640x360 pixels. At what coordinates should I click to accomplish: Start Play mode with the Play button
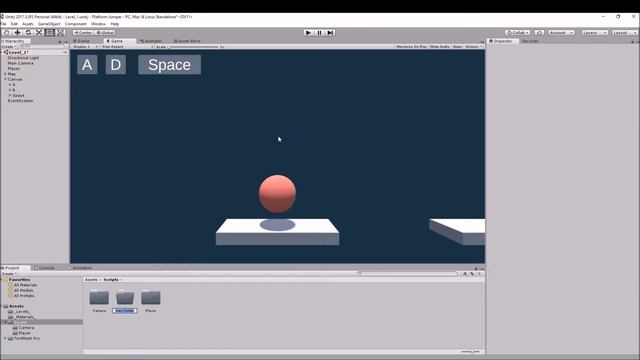click(x=309, y=32)
